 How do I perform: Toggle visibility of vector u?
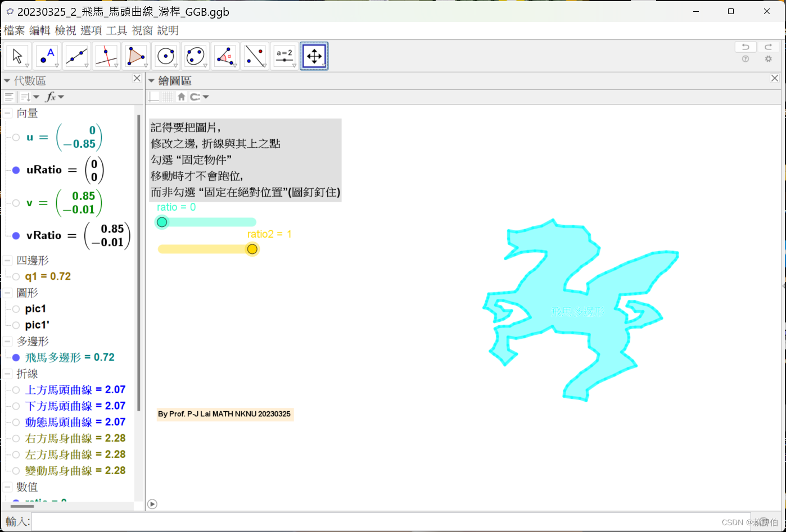(x=16, y=137)
